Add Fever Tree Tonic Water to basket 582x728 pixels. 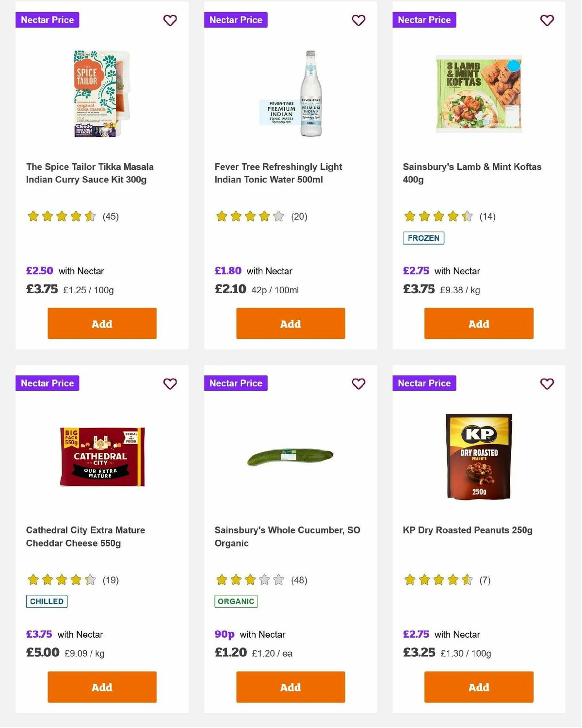290,323
